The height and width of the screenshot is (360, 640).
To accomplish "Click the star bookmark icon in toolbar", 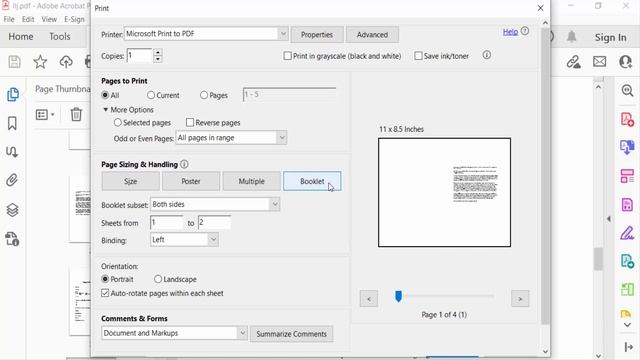I will pyautogui.click(x=40, y=62).
